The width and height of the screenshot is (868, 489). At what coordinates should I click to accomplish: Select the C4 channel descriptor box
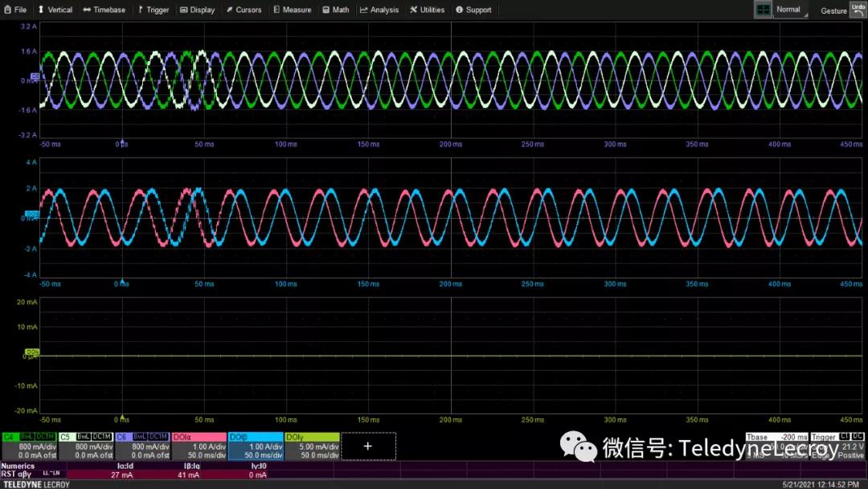(x=28, y=446)
